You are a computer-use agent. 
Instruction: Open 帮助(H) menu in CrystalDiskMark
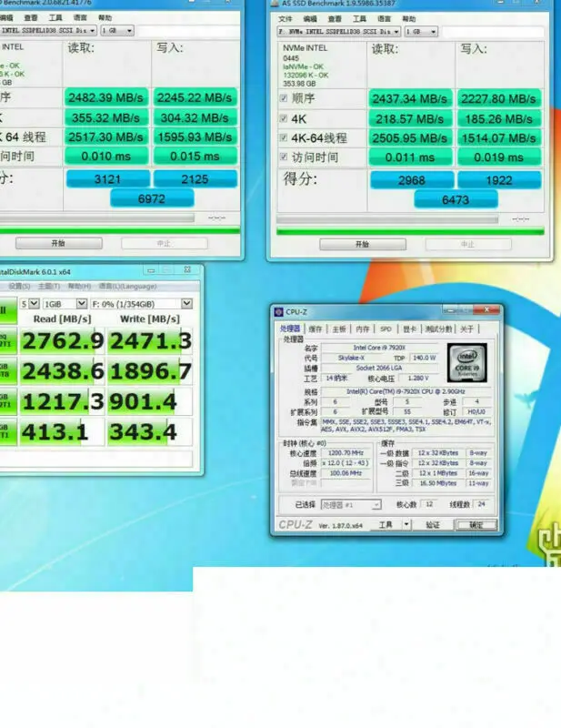[79, 287]
